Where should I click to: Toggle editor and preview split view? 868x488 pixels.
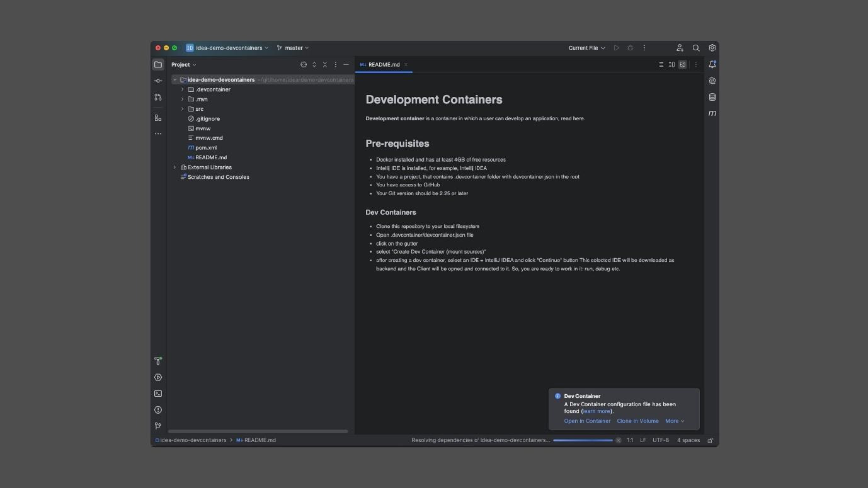point(671,64)
